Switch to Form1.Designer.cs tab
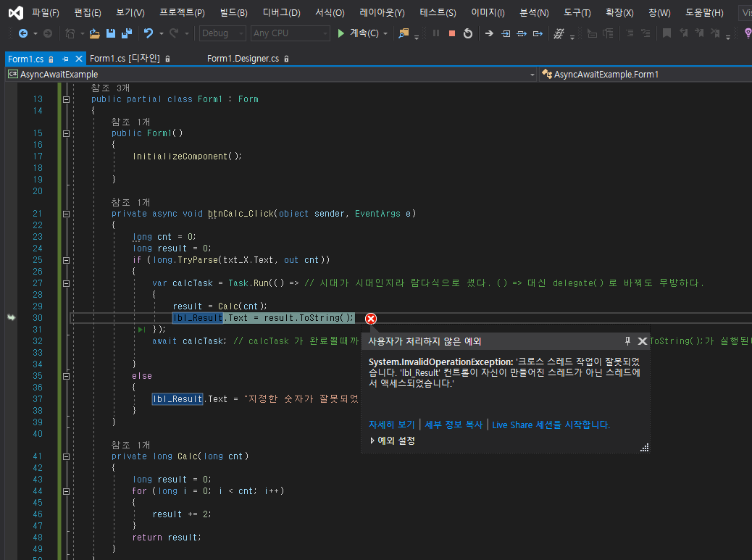752x560 pixels. coord(248,59)
